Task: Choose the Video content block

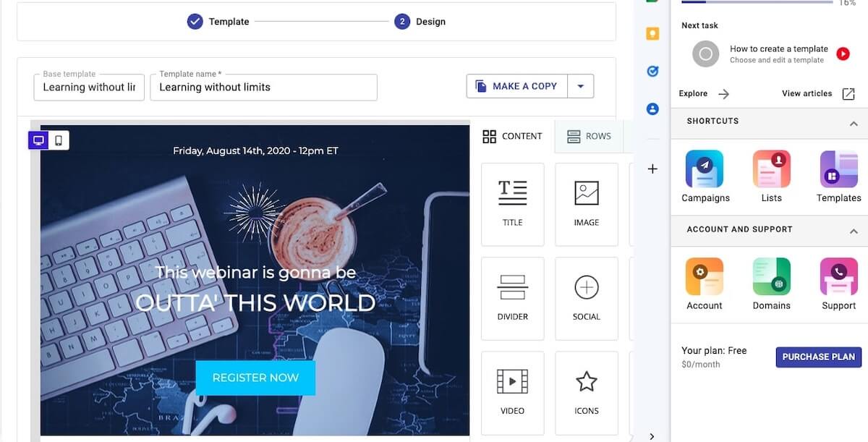Action: [512, 392]
